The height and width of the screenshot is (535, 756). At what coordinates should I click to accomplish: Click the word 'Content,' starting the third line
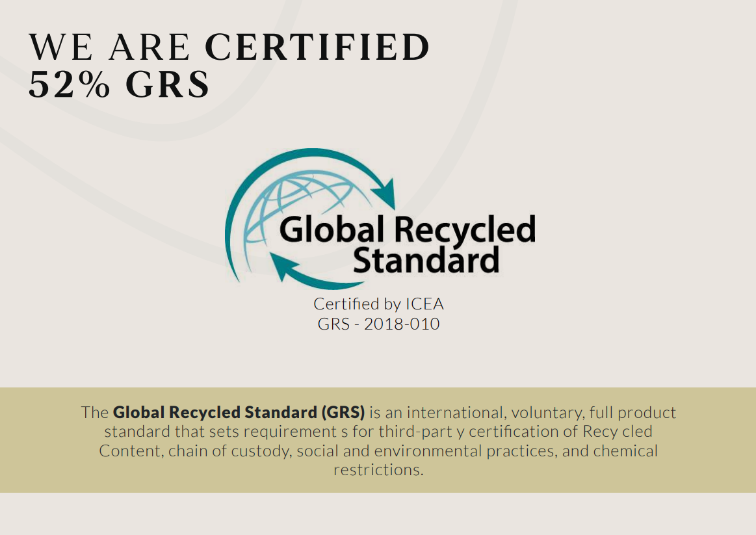point(131,450)
